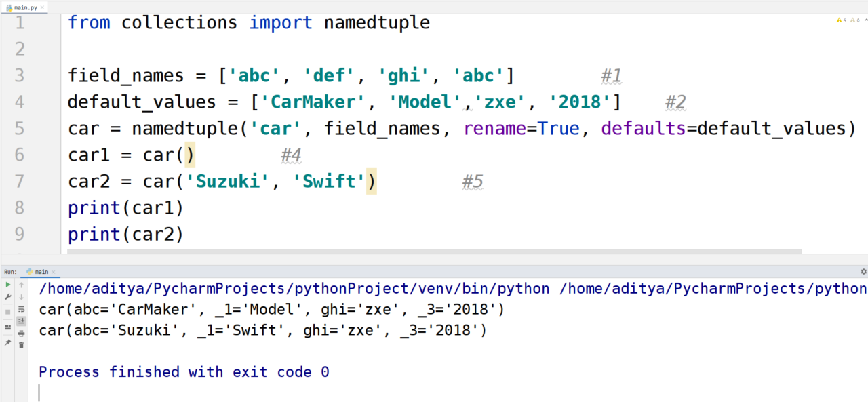Print the console output
This screenshot has width=868, height=402.
tap(21, 333)
